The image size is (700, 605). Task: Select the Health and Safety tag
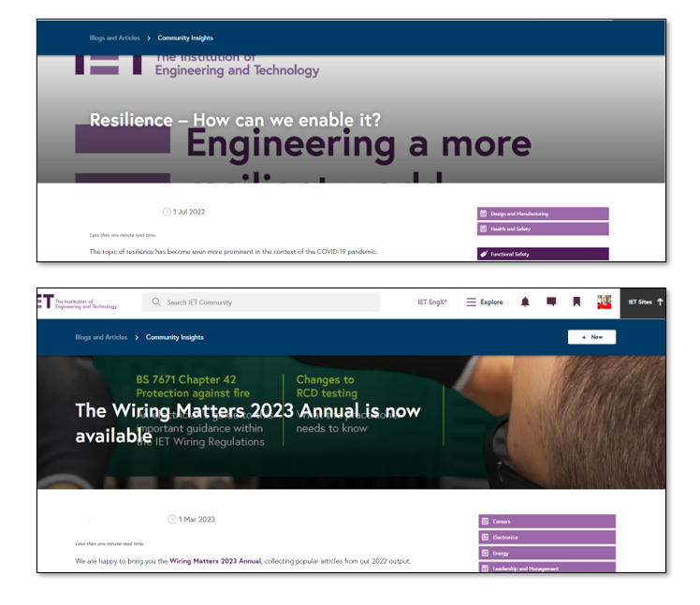543,229
